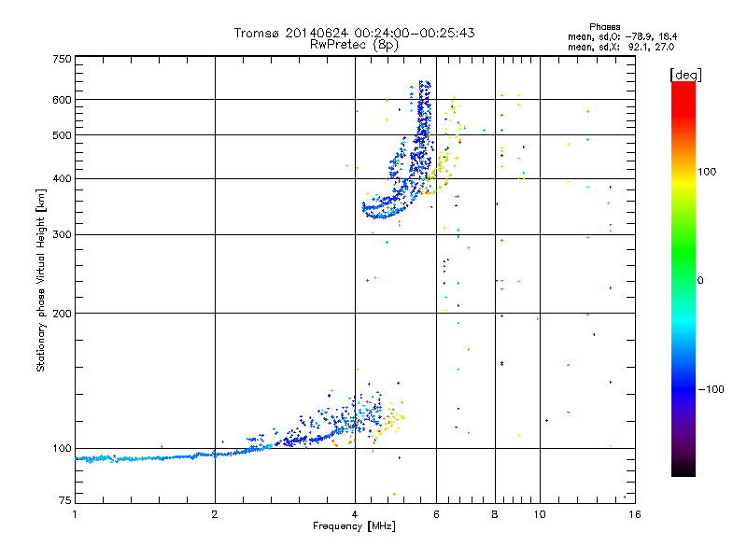747x560 pixels.
Task: Click the 'Phases' header text
Action: click(604, 27)
